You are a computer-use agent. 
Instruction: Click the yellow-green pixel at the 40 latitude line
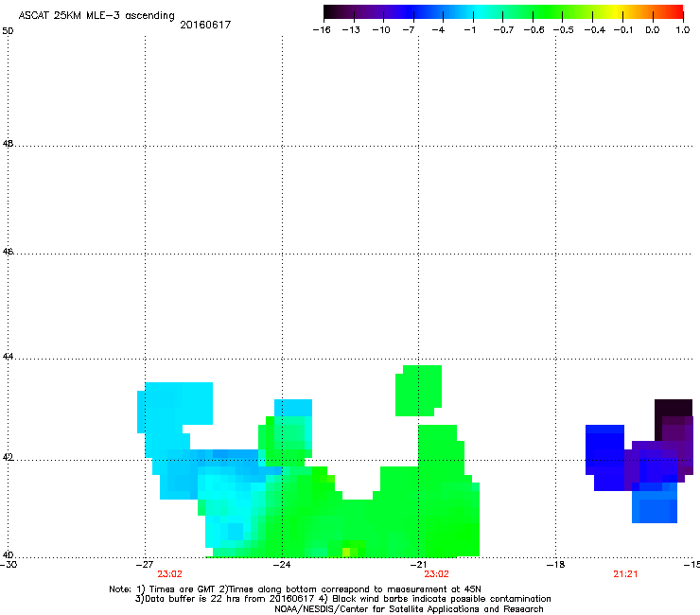(346, 552)
